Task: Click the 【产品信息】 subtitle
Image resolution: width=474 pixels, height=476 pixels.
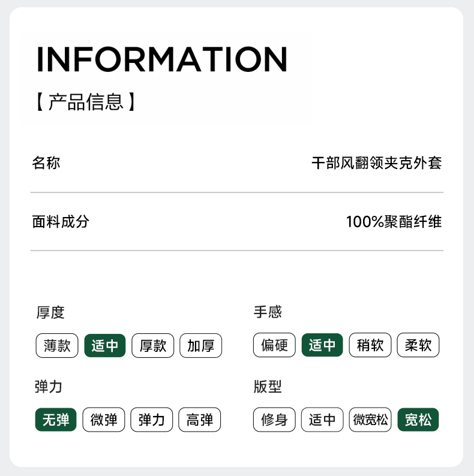Action: click(x=85, y=102)
